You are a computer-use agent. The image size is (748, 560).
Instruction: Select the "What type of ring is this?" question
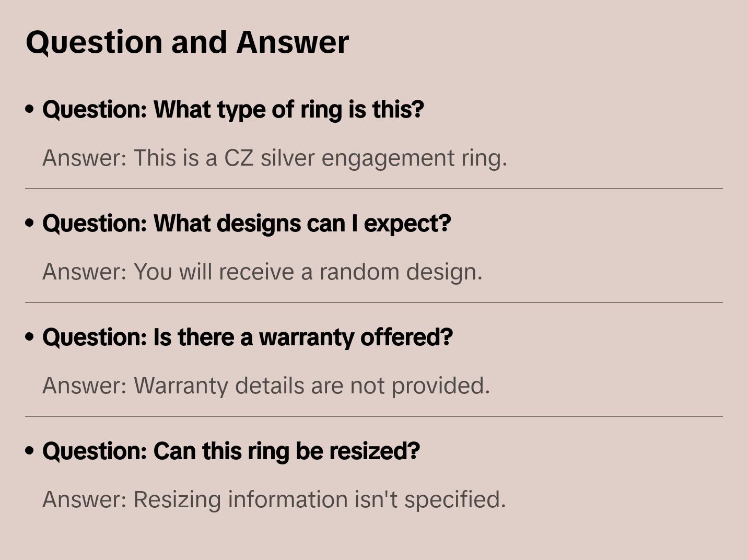[233, 110]
